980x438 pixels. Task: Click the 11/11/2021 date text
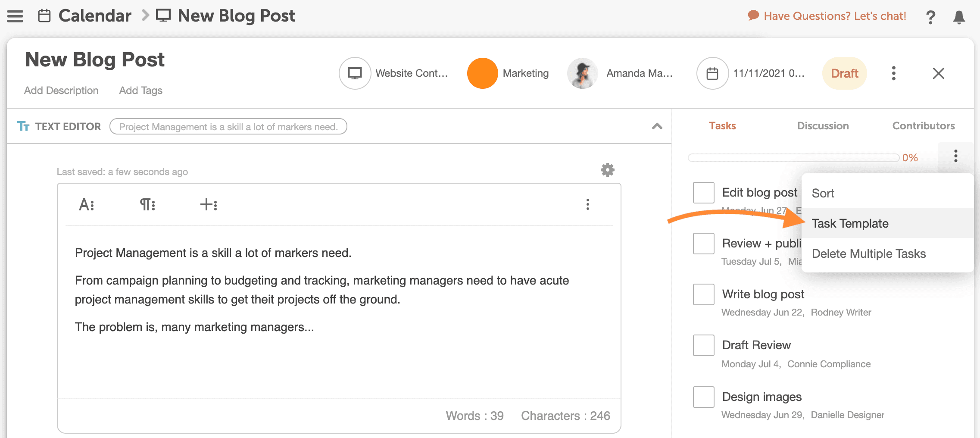click(x=769, y=73)
